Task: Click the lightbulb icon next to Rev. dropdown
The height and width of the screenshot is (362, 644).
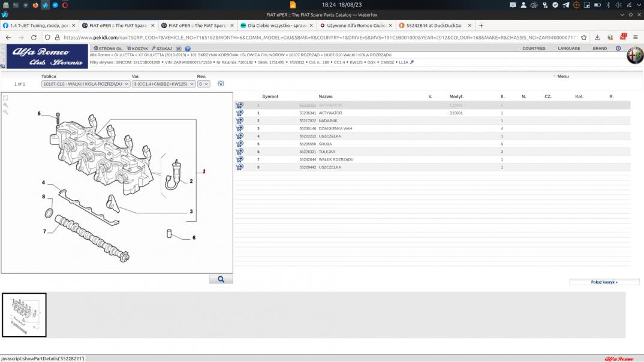Action: click(x=221, y=84)
